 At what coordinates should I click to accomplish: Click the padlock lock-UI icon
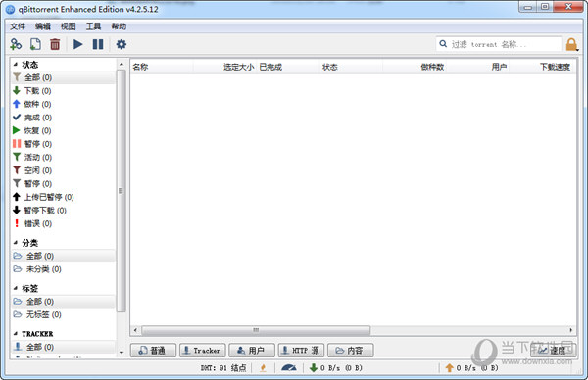pos(571,44)
